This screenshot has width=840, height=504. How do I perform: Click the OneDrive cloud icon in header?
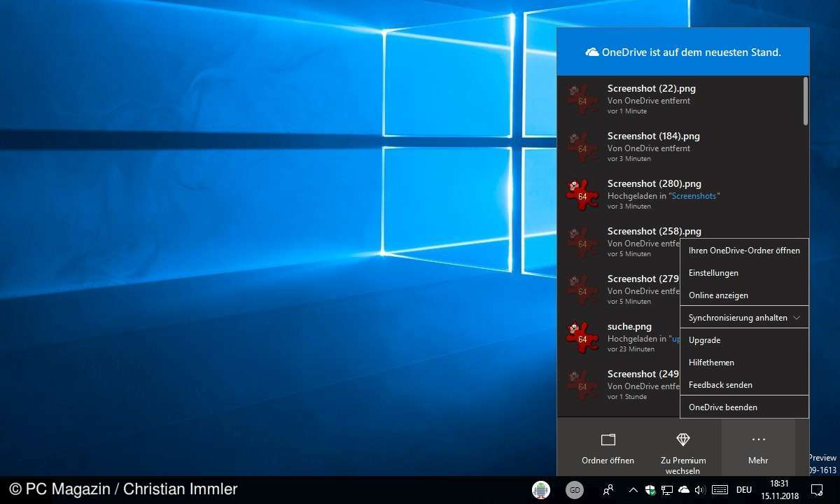pyautogui.click(x=592, y=52)
